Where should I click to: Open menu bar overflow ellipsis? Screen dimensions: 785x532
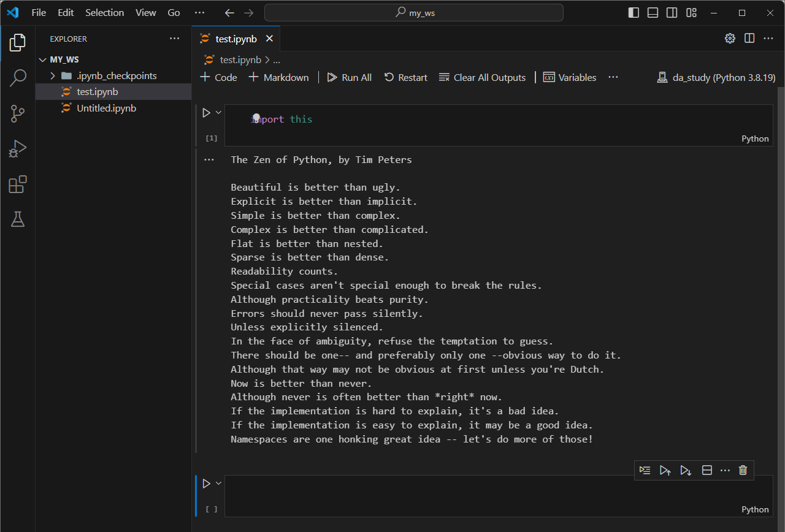[199, 12]
